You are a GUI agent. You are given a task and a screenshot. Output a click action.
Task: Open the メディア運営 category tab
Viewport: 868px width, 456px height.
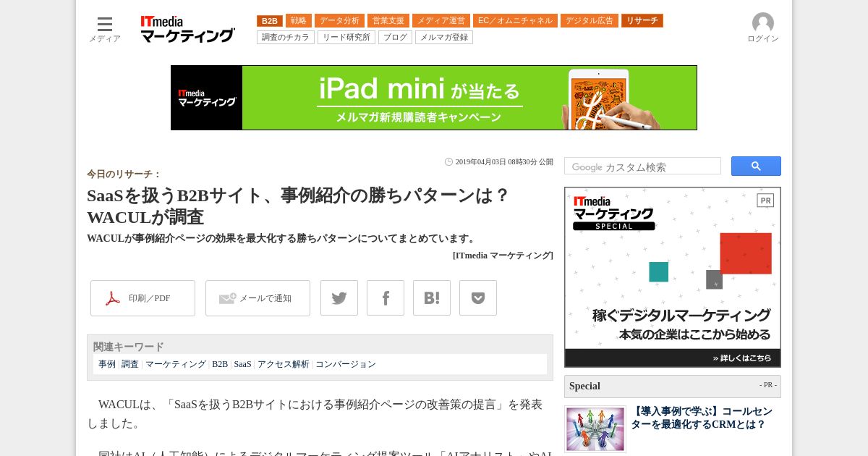441,21
